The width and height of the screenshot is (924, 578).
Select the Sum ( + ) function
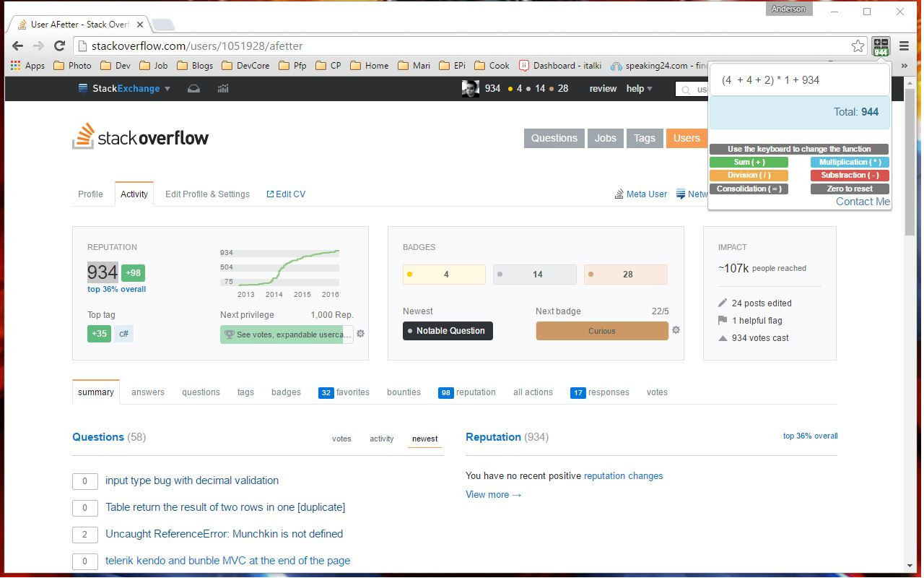pyautogui.click(x=749, y=163)
